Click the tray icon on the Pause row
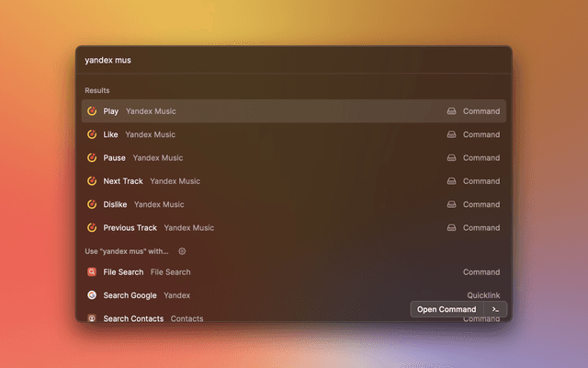588x368 pixels. click(451, 158)
